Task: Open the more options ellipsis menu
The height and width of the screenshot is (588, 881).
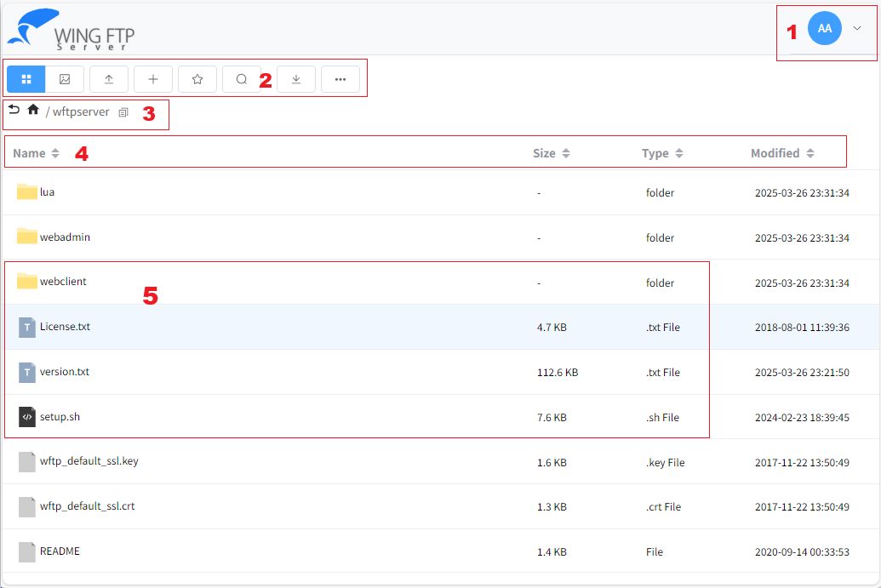Action: coord(340,79)
